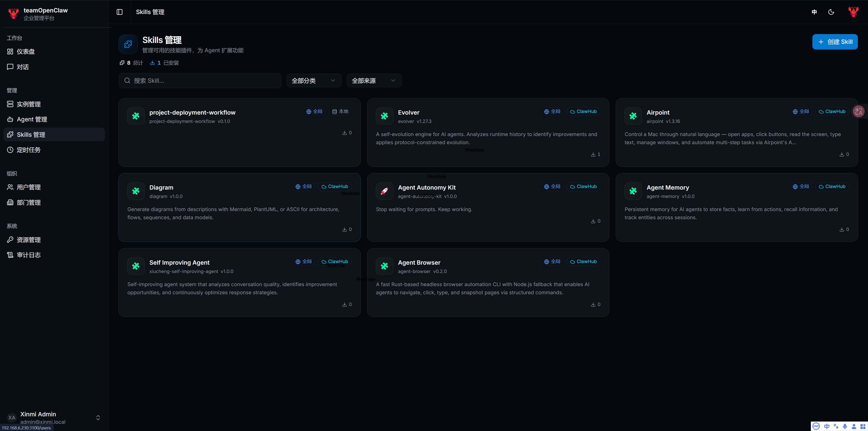Go to 定时任务 scheduled tasks
Image resolution: width=868 pixels, height=431 pixels.
click(x=29, y=150)
